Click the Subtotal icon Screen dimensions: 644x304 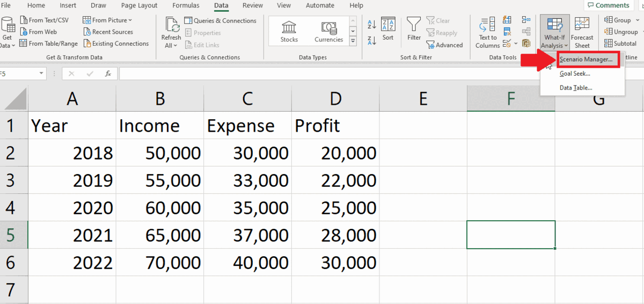[609, 44]
